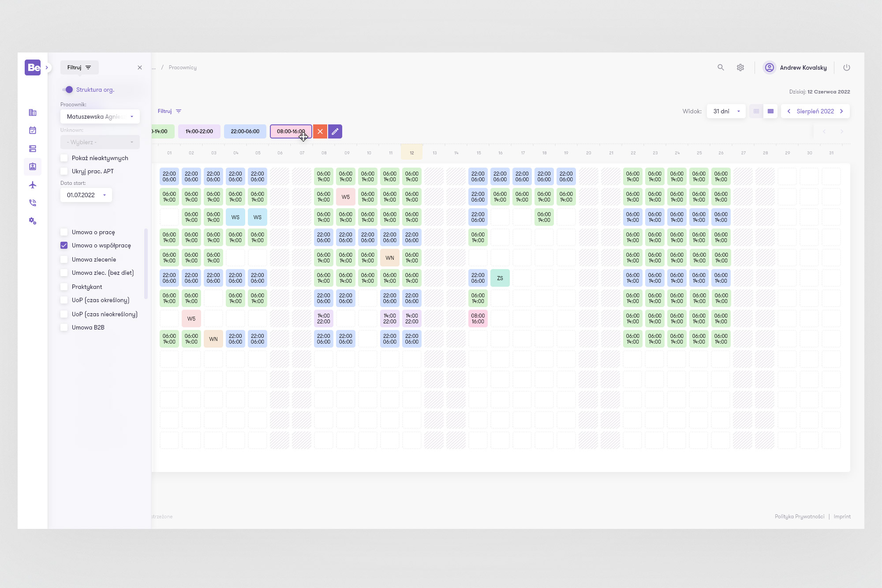The image size is (882, 588).
Task: Open the Polityka Prywatności link
Action: [799, 517]
